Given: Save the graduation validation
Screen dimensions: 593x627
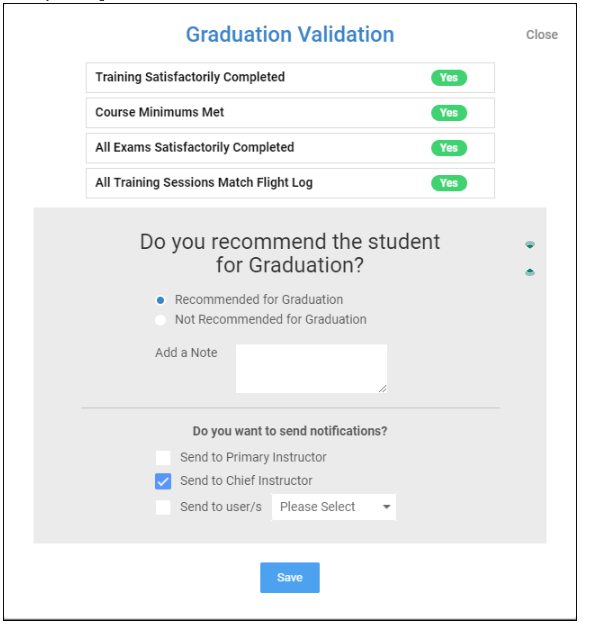Looking at the screenshot, I should [x=290, y=577].
